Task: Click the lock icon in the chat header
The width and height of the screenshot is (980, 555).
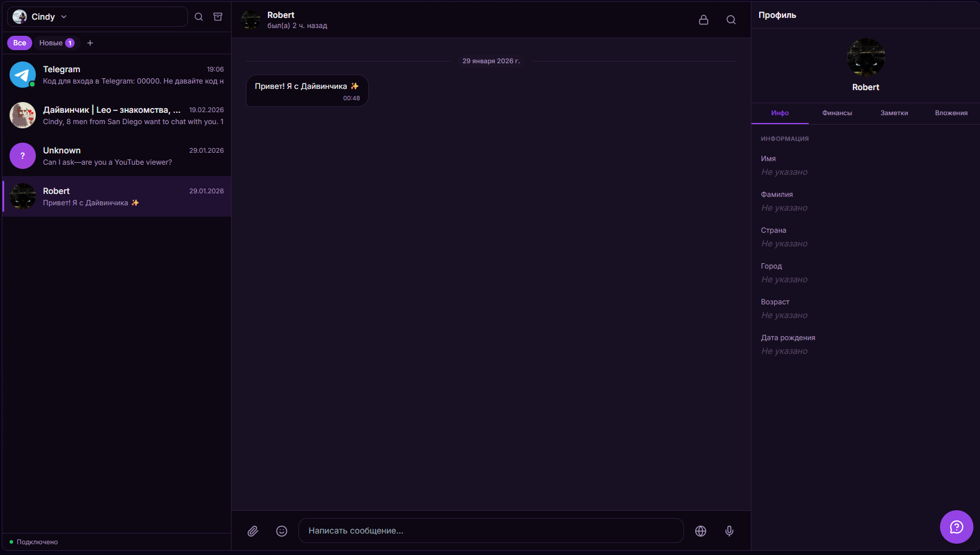Action: (704, 20)
